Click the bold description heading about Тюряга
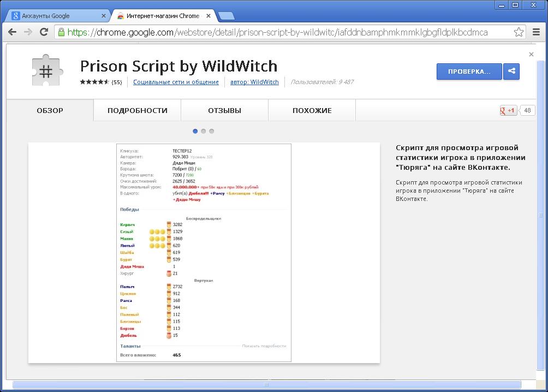Viewport: 548px width, 392px height. click(x=460, y=157)
